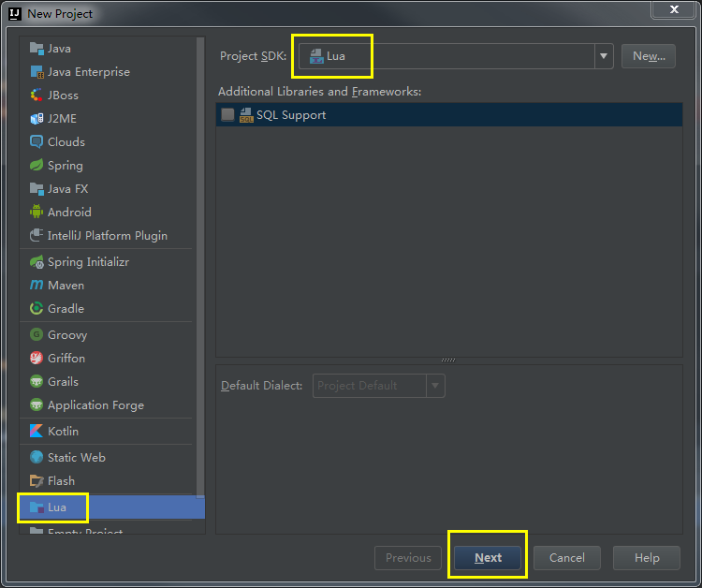Click the Previous button

[x=408, y=557]
